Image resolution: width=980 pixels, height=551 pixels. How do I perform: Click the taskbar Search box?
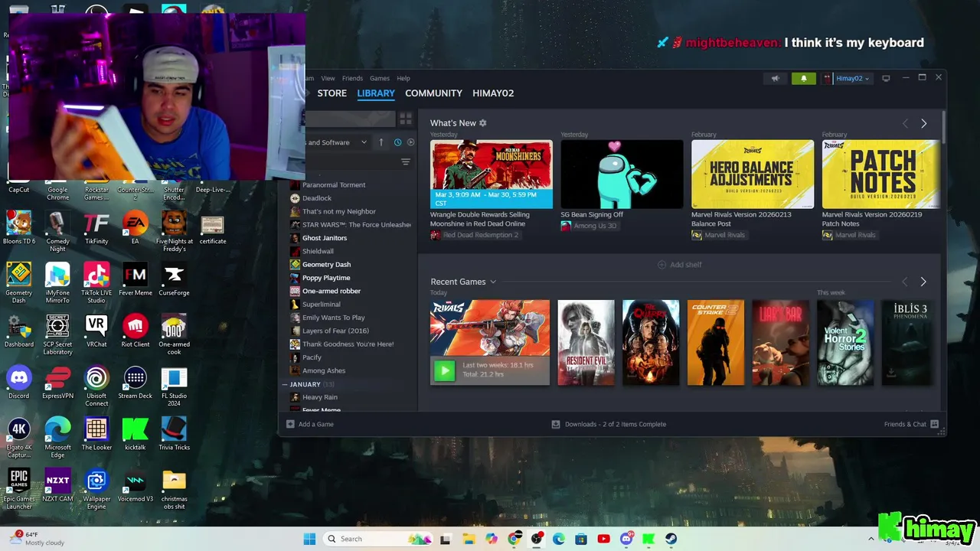(x=379, y=539)
